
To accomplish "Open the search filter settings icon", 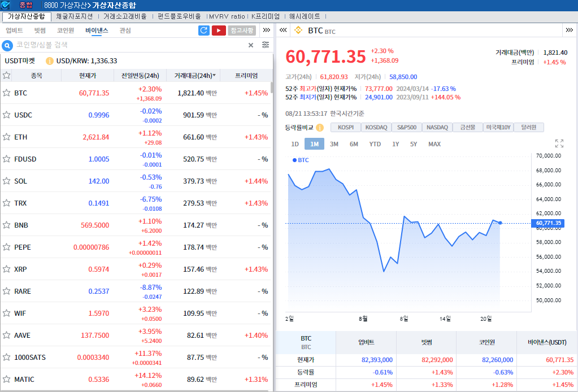I will (266, 45).
